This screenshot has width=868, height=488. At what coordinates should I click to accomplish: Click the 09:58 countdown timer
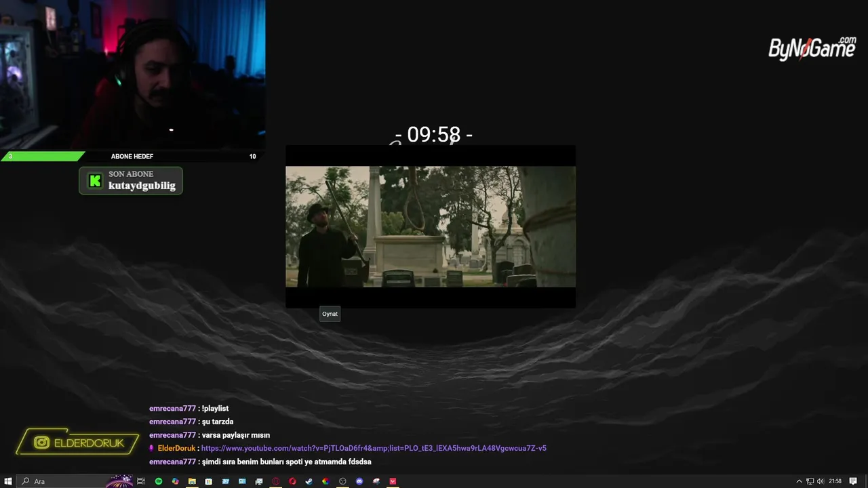tap(434, 135)
